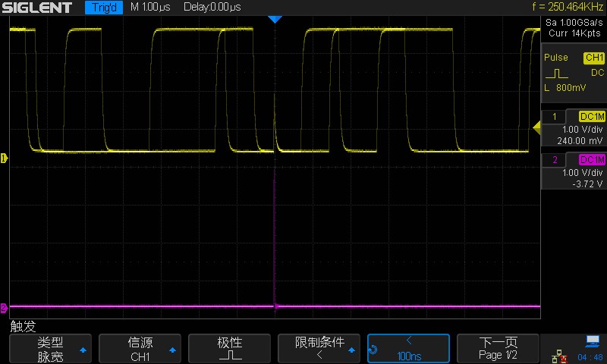Click the rotary knob icon beside 100ns
The height and width of the screenshot is (364, 607).
click(373, 350)
